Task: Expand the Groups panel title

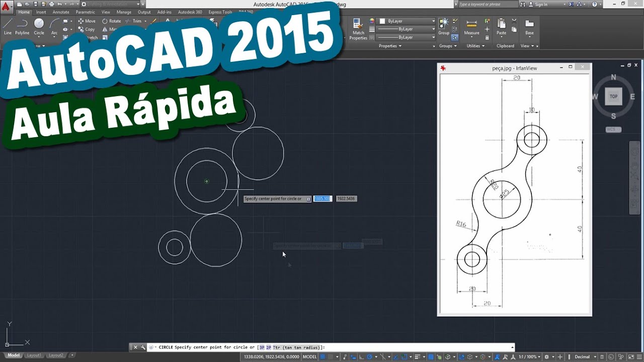Action: (448, 46)
